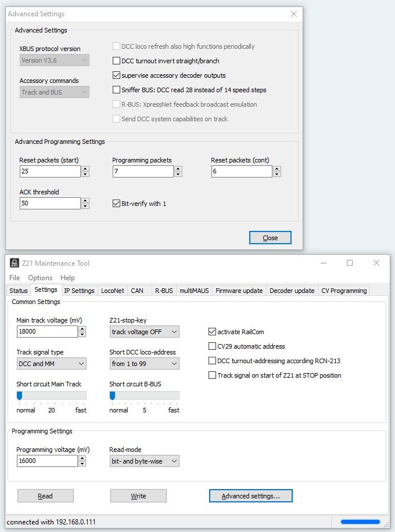
Task: Click the Reset packets (start) input field
Action: [50, 171]
